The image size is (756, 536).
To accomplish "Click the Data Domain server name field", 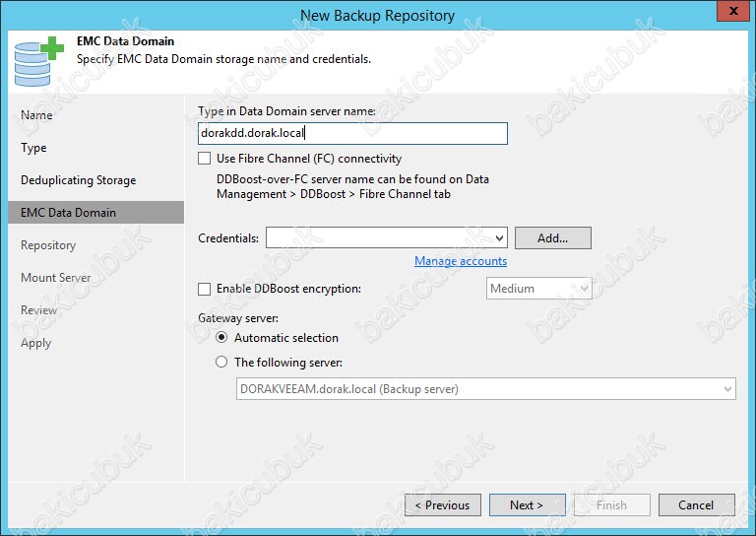I will click(352, 134).
